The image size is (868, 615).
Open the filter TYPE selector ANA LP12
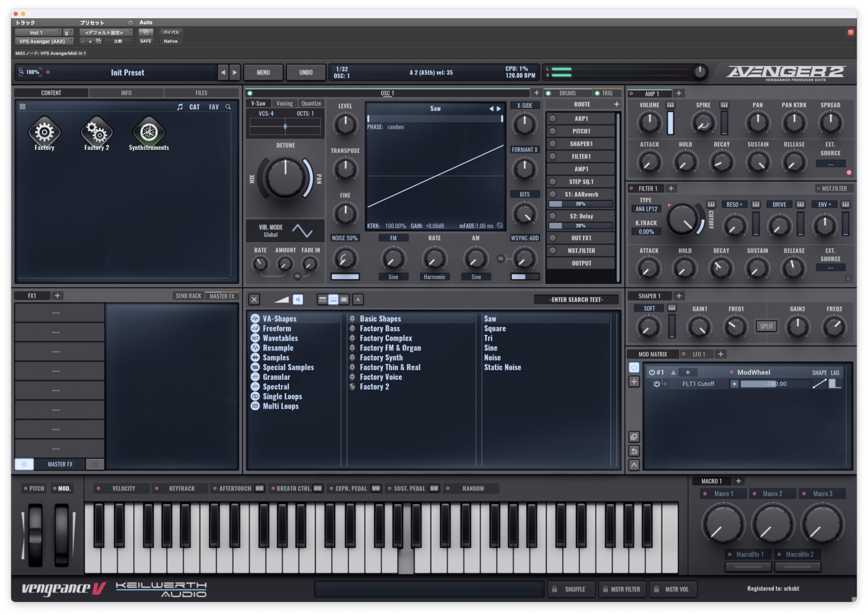click(646, 209)
